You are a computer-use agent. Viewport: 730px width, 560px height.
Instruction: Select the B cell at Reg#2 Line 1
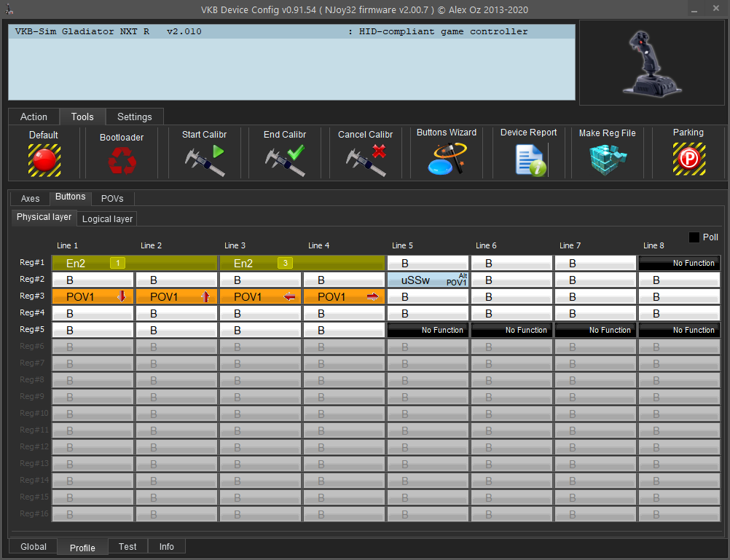(x=93, y=280)
